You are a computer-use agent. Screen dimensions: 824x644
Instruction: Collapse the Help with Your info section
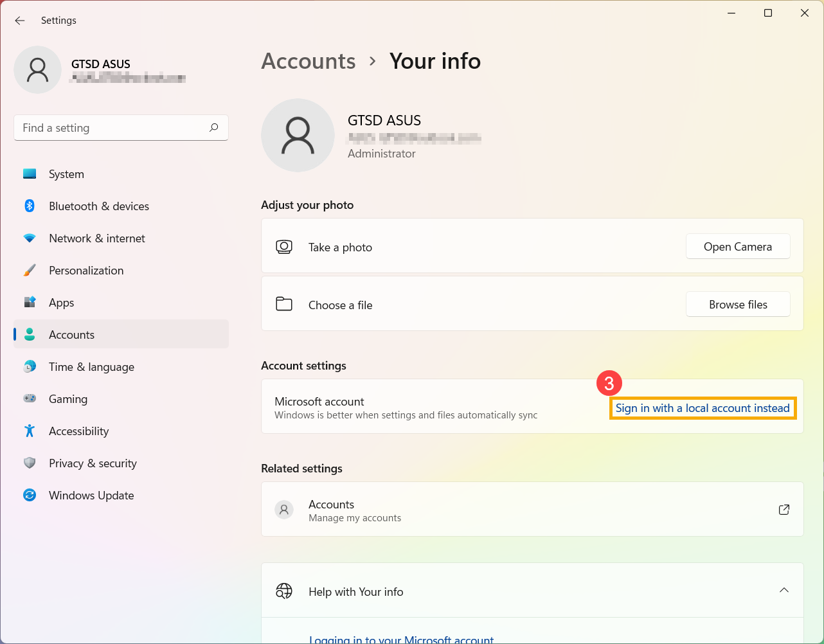(x=784, y=591)
